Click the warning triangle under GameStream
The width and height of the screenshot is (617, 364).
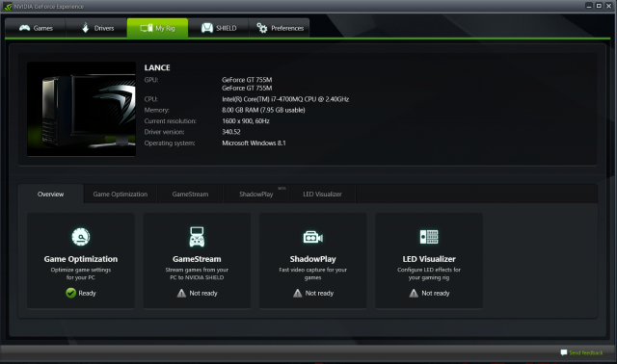tap(181, 293)
